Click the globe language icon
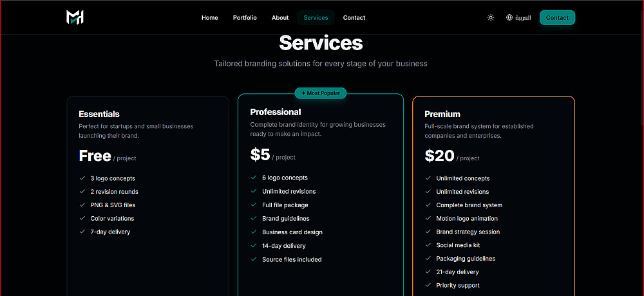Image resolution: width=644 pixels, height=296 pixels. pyautogui.click(x=509, y=17)
